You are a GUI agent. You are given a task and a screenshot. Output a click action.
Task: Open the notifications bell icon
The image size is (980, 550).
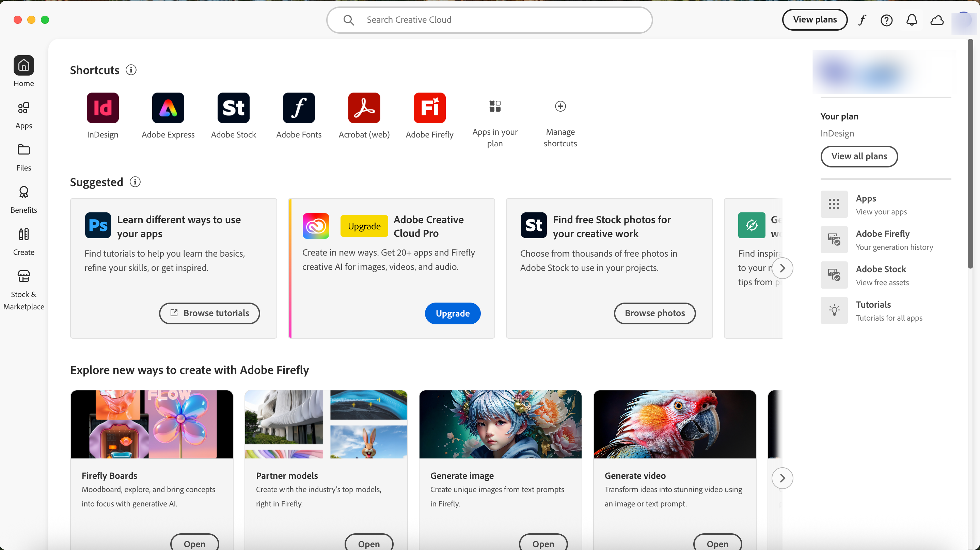912,20
